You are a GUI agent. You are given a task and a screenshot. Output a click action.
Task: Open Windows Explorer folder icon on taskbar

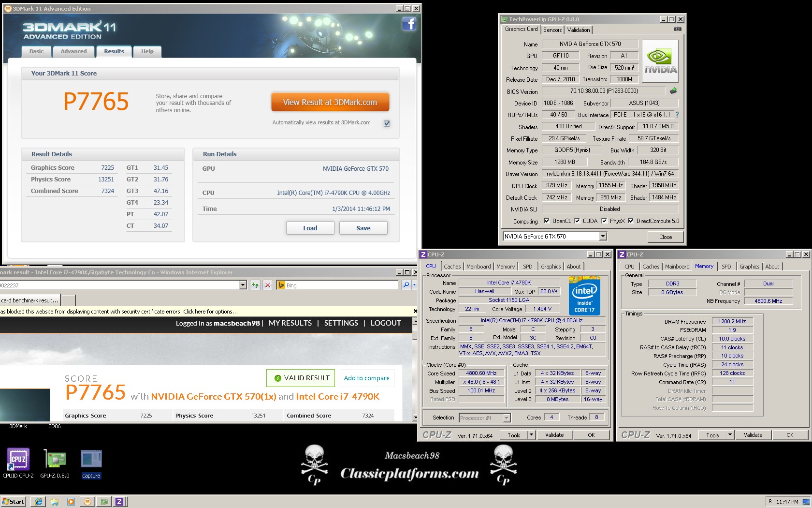(x=55, y=502)
